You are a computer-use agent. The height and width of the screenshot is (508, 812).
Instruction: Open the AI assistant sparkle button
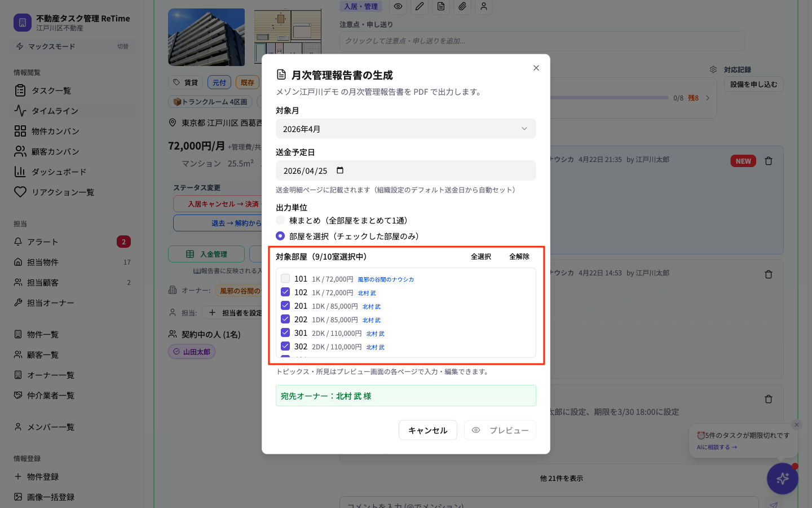(x=782, y=478)
